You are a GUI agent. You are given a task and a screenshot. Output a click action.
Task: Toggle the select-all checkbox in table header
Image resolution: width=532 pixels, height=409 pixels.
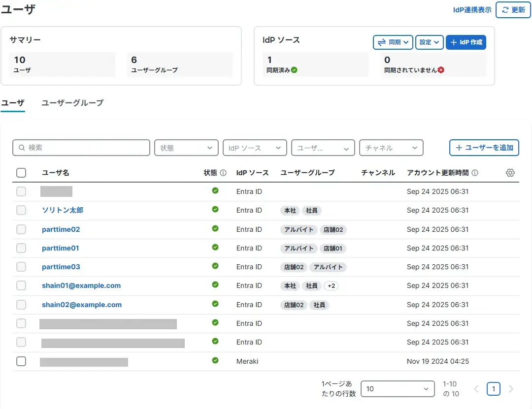21,173
